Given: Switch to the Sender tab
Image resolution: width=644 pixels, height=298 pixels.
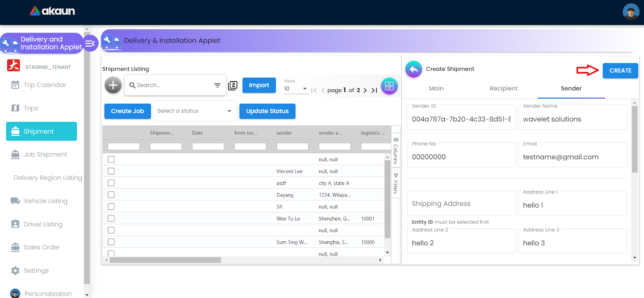Looking at the screenshot, I should pyautogui.click(x=572, y=88).
